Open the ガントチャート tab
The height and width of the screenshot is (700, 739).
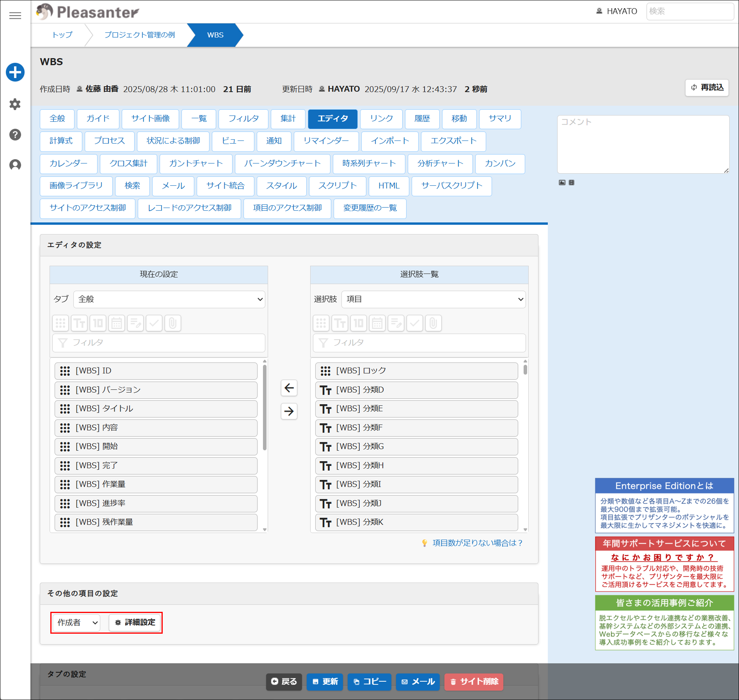[x=196, y=164]
